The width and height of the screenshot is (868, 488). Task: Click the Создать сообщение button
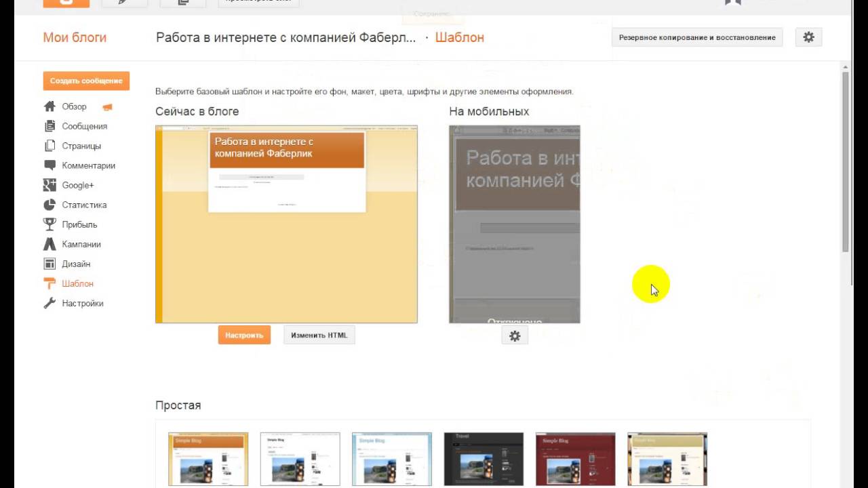tap(86, 81)
